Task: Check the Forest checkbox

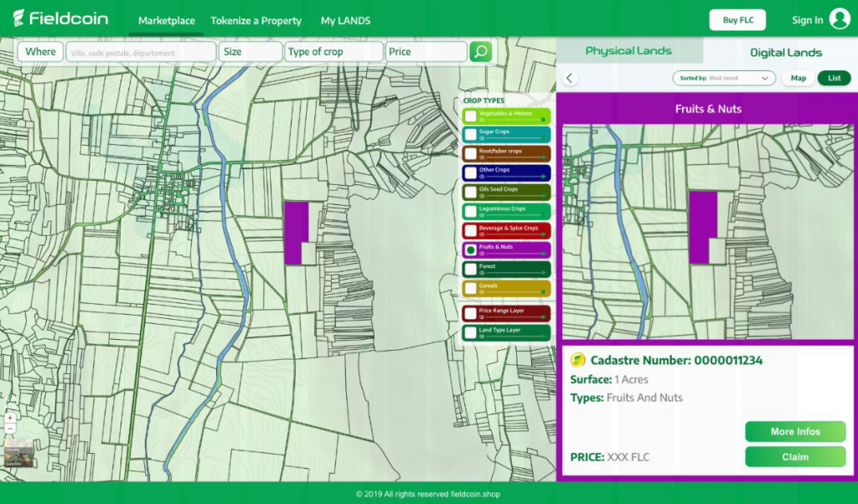Action: tap(471, 269)
